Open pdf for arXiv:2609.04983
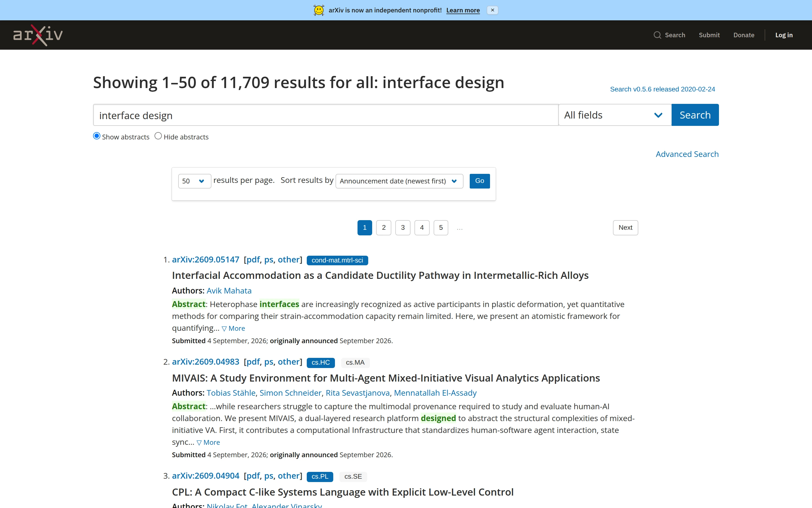The image size is (812, 508). 253,362
